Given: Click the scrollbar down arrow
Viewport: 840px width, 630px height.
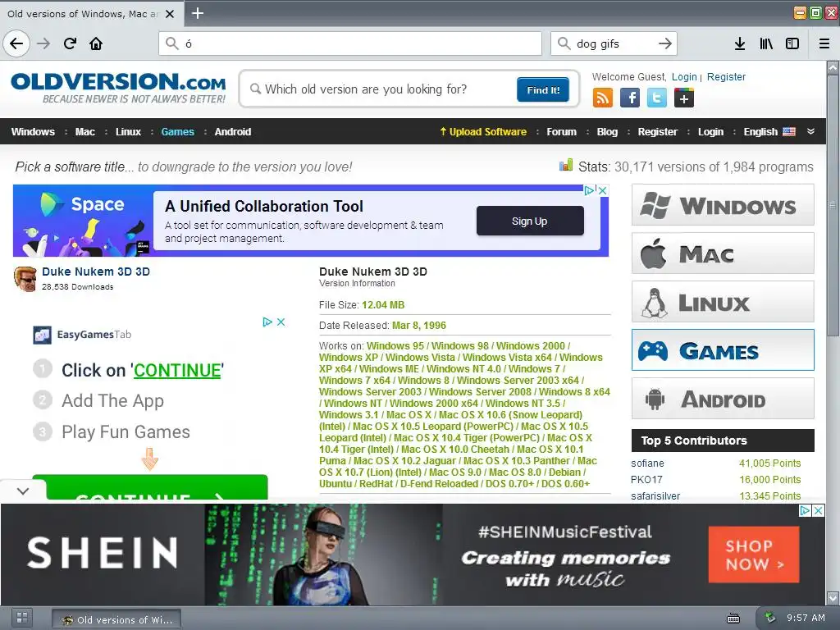Looking at the screenshot, I should click(x=833, y=597).
